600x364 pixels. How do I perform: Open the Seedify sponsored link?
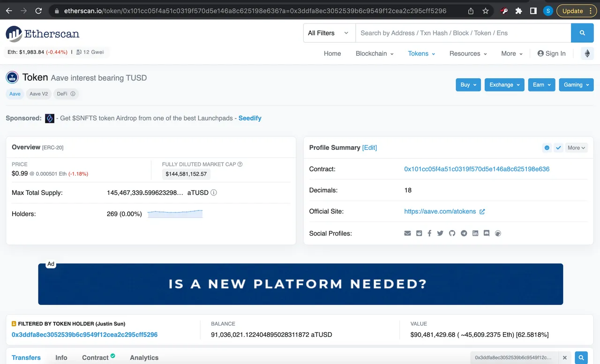(250, 118)
